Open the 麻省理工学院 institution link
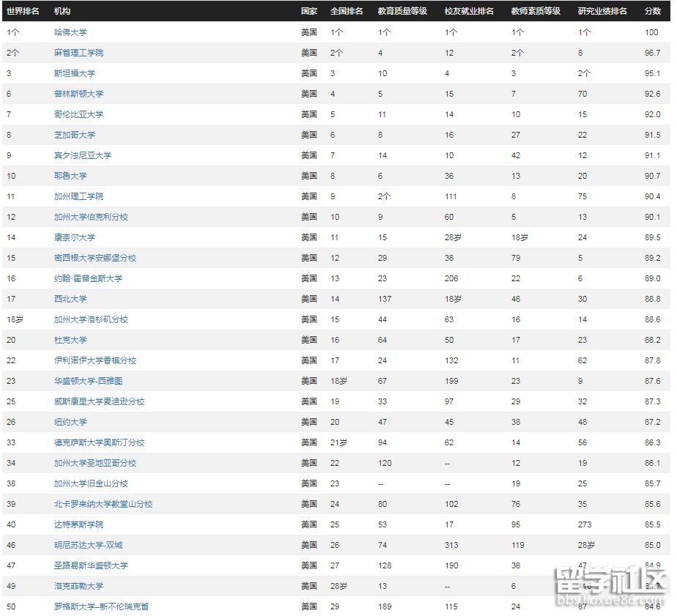This screenshot has width=677, height=616. coord(78,53)
